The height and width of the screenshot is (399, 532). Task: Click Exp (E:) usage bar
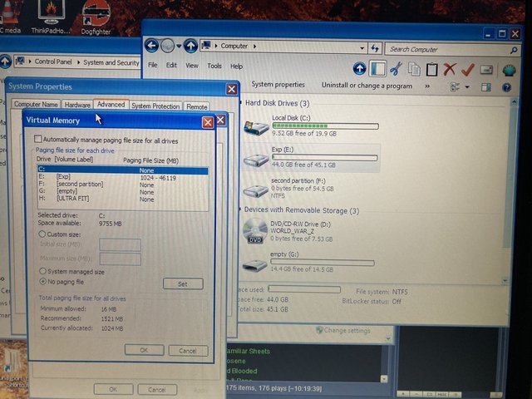pyautogui.click(x=324, y=157)
